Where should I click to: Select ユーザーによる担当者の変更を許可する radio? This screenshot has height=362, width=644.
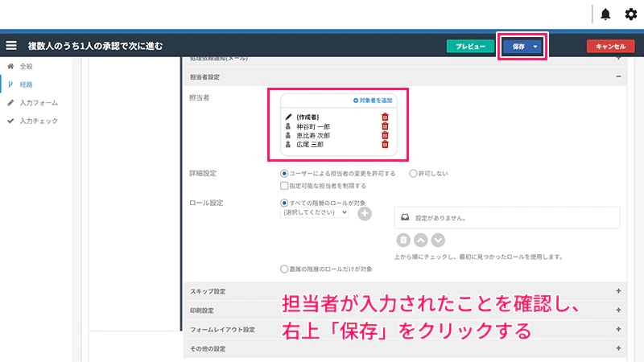pyautogui.click(x=284, y=174)
